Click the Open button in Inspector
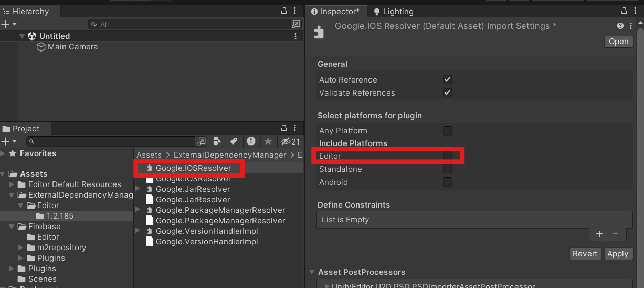 coord(618,42)
